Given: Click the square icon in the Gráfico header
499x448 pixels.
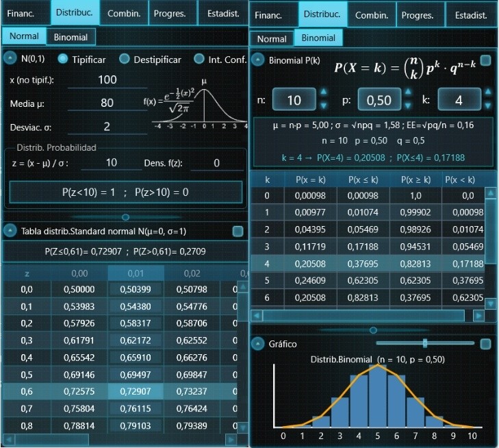Looking at the screenshot, I should [x=485, y=344].
